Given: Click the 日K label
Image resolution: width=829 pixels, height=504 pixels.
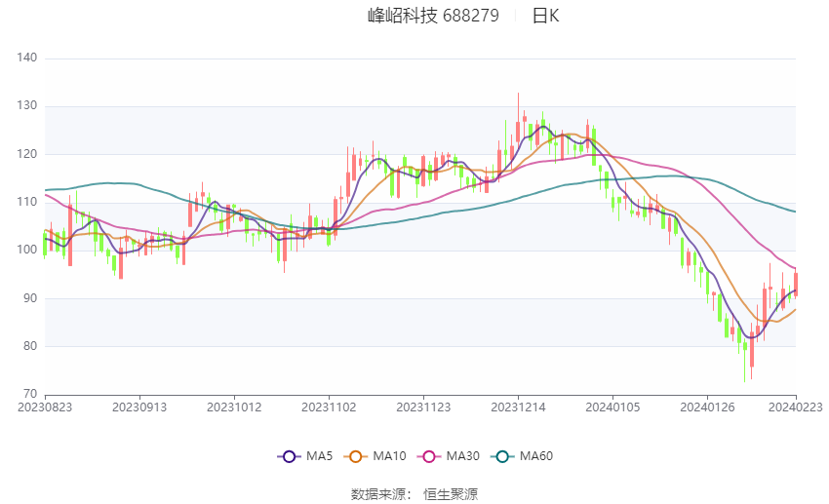Looking at the screenshot, I should [545, 16].
